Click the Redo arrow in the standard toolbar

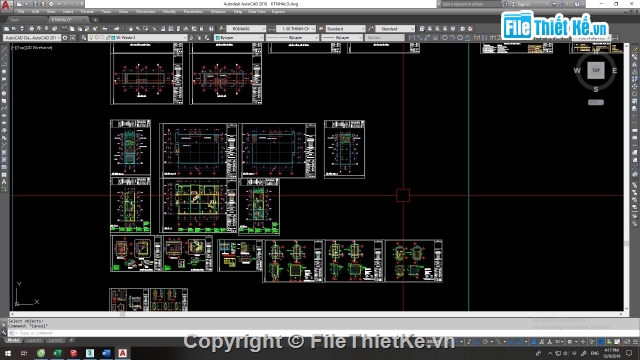pyautogui.click(x=117, y=29)
